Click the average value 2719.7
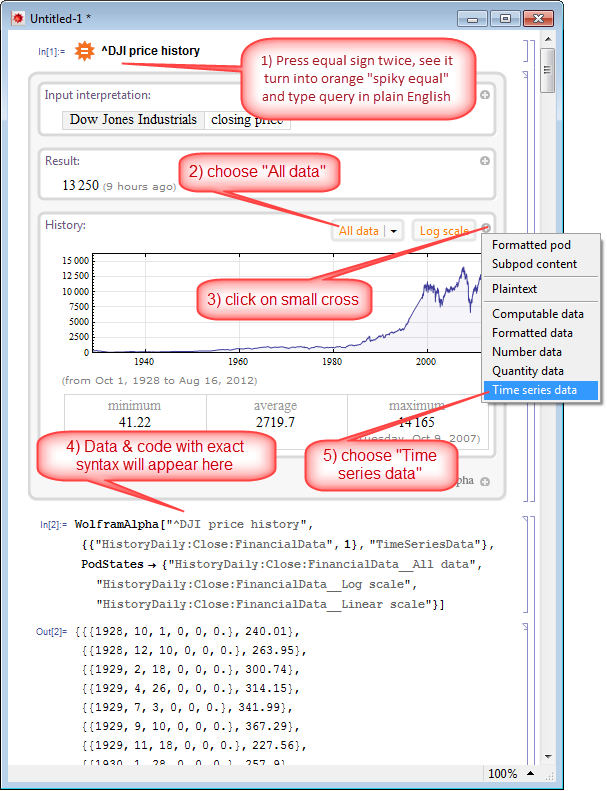The height and width of the screenshot is (791, 607). (x=275, y=422)
